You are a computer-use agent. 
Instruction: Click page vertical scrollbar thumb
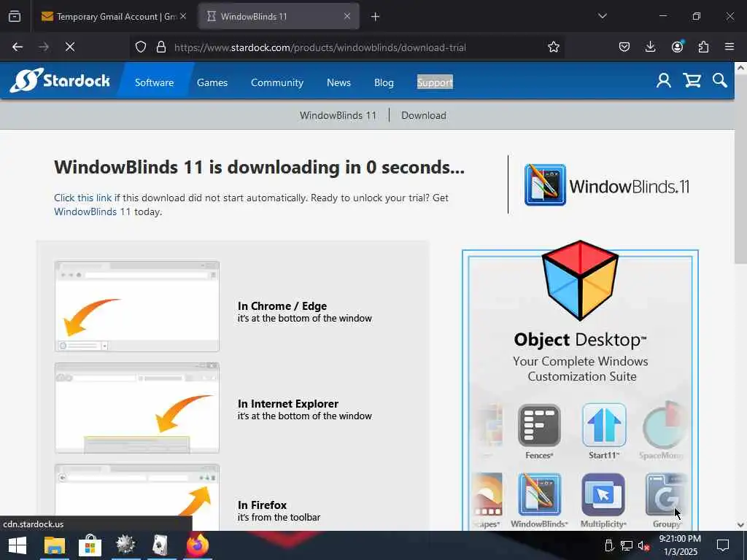coord(740,169)
